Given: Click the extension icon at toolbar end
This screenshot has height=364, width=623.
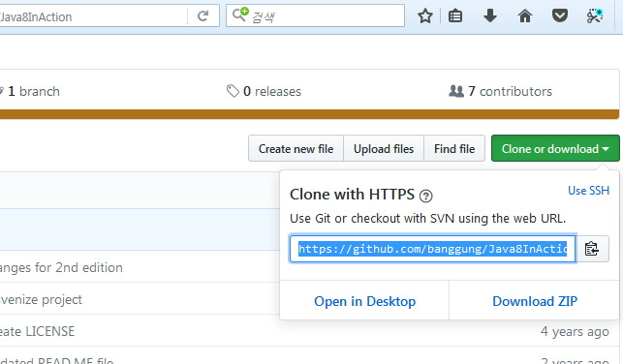Looking at the screenshot, I should click(595, 15).
